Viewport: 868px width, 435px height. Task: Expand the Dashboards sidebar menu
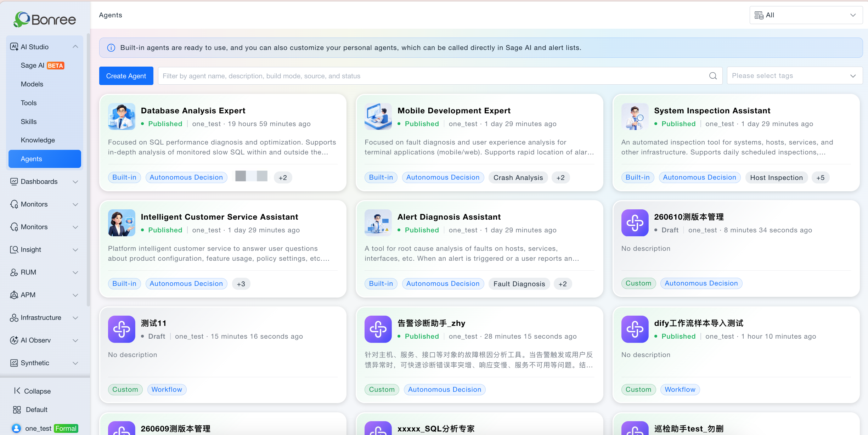[x=45, y=182]
